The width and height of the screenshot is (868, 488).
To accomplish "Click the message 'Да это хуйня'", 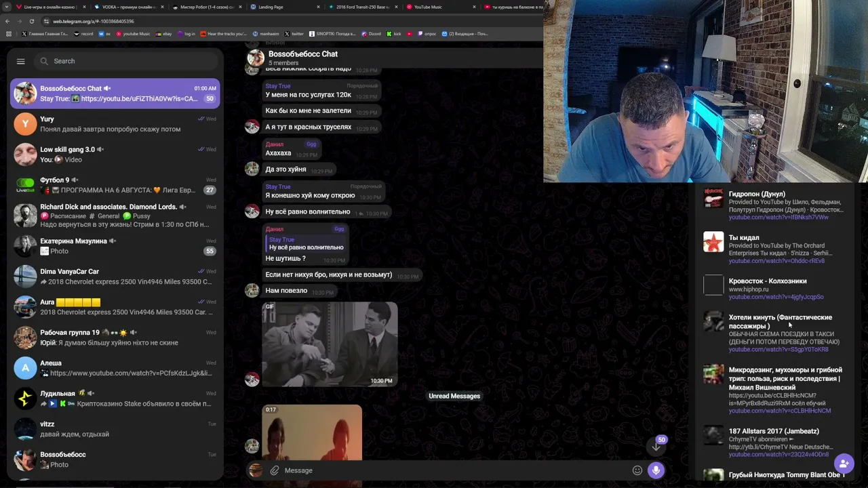I will coord(285,169).
